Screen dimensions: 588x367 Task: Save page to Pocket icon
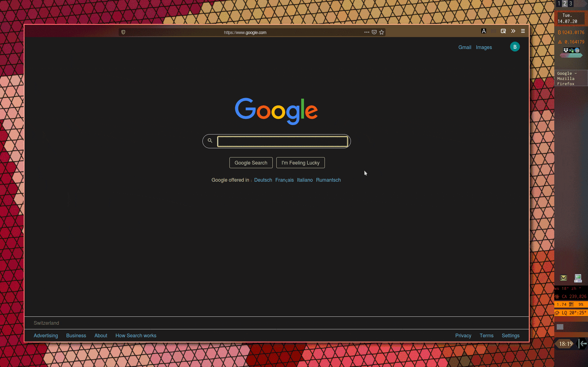[374, 32]
